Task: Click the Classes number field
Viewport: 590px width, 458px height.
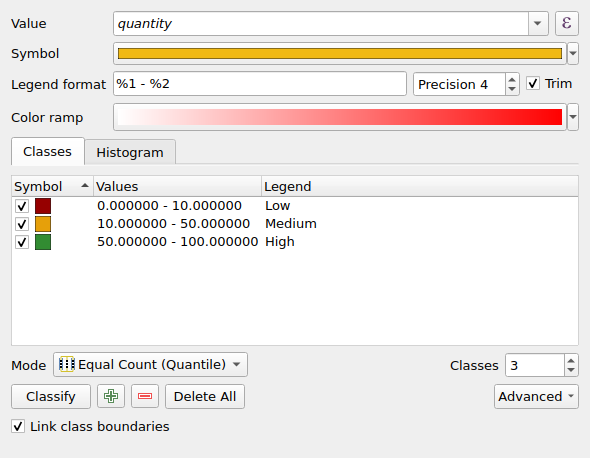Action: tap(535, 365)
